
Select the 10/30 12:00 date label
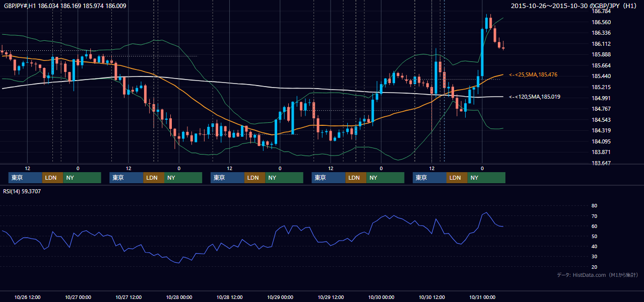point(431,297)
